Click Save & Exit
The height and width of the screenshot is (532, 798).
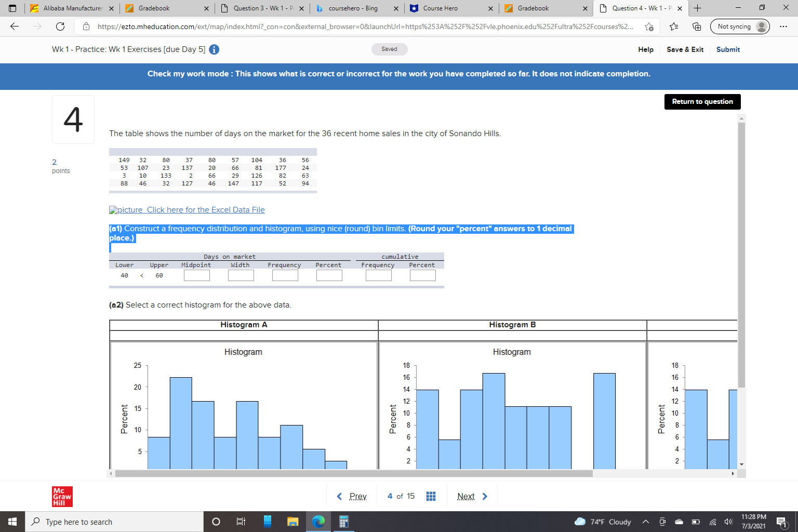click(685, 49)
